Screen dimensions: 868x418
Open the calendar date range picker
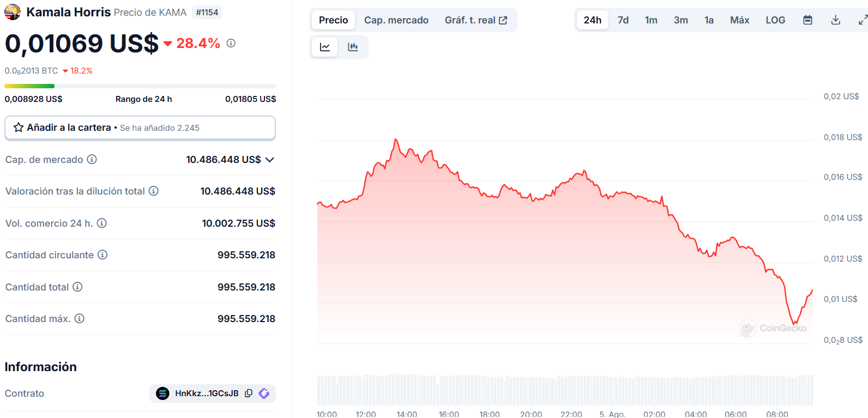tap(808, 20)
